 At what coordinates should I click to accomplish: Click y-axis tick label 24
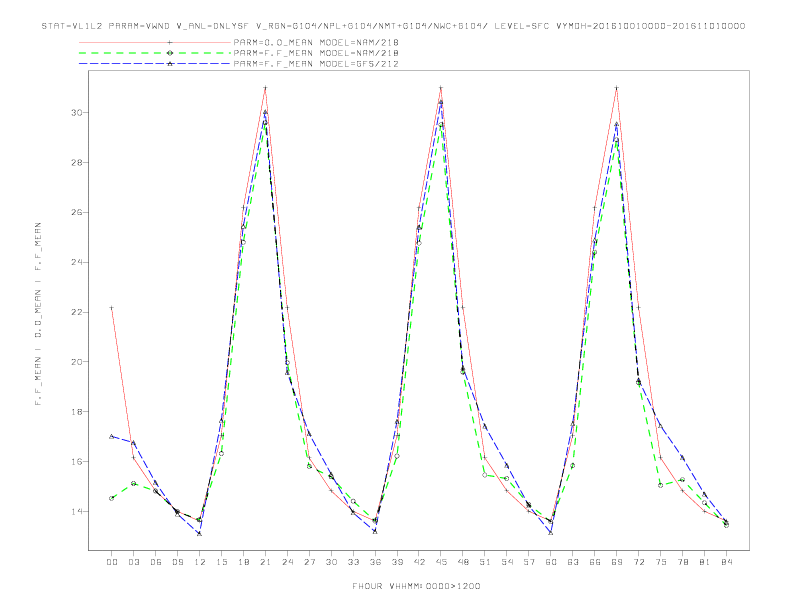coord(76,262)
